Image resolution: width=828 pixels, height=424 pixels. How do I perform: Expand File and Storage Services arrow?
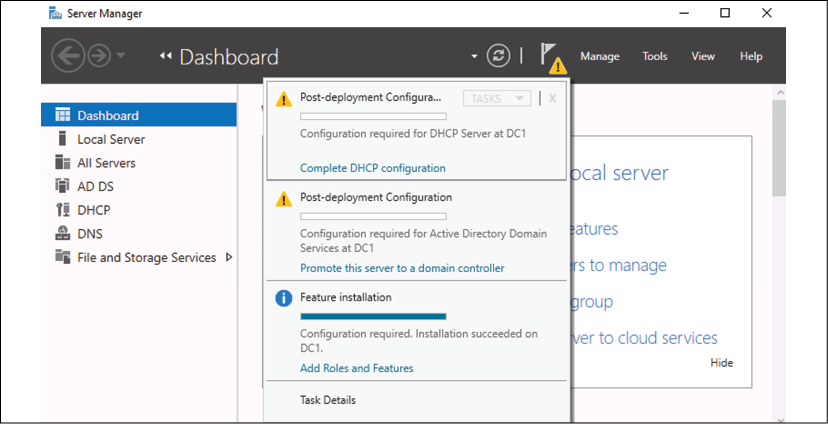pos(229,257)
